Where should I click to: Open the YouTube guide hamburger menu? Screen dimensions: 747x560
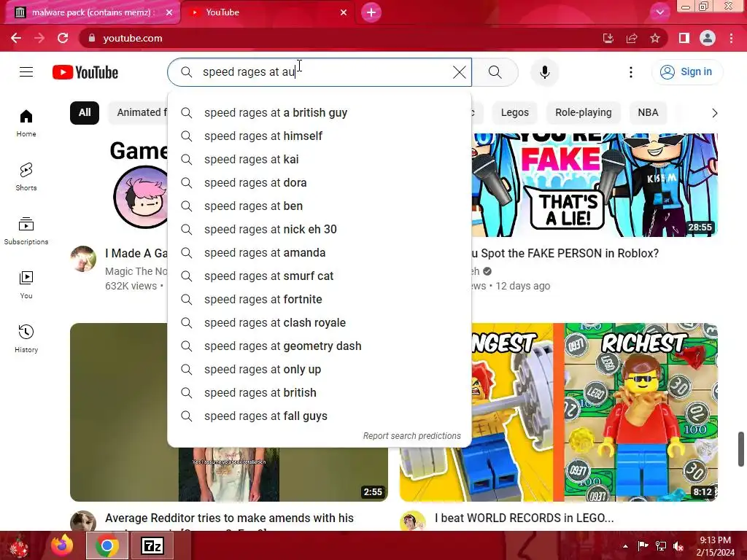point(26,72)
